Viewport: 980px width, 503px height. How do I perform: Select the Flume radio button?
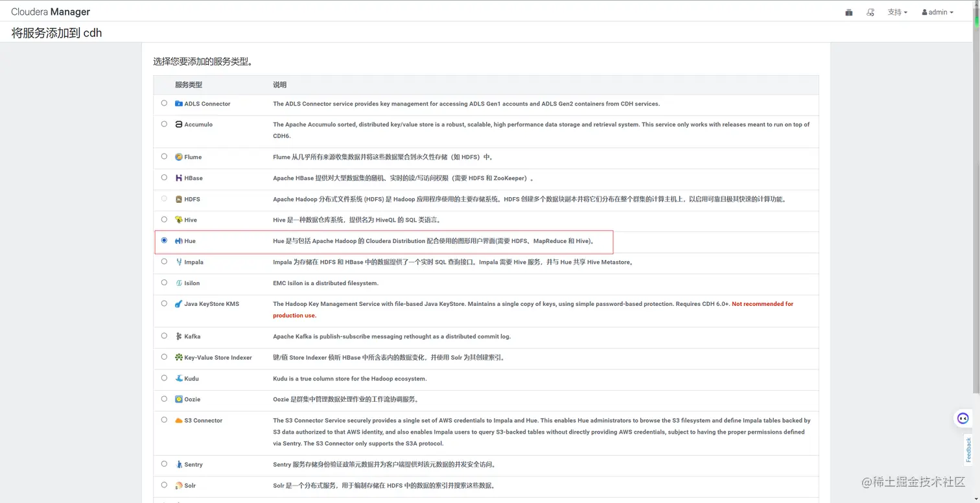pos(164,156)
